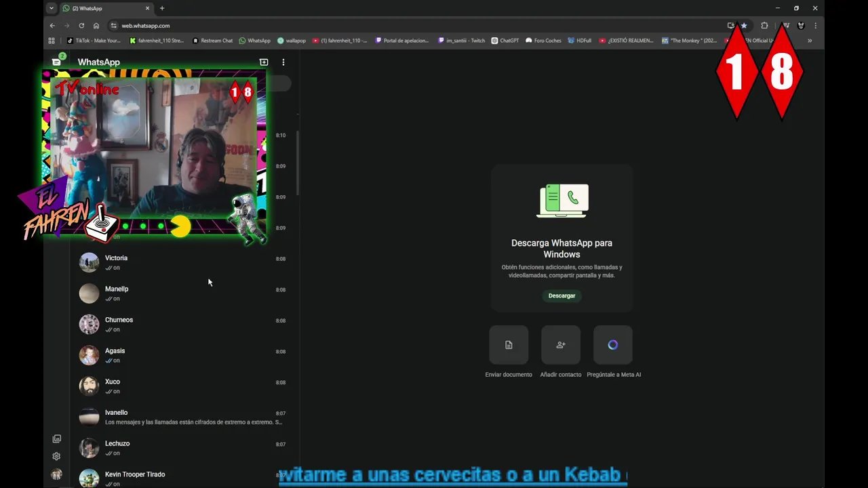This screenshot has width=868, height=488.
Task: Open the media icon in the WhatsApp sidebar
Action: pyautogui.click(x=56, y=439)
